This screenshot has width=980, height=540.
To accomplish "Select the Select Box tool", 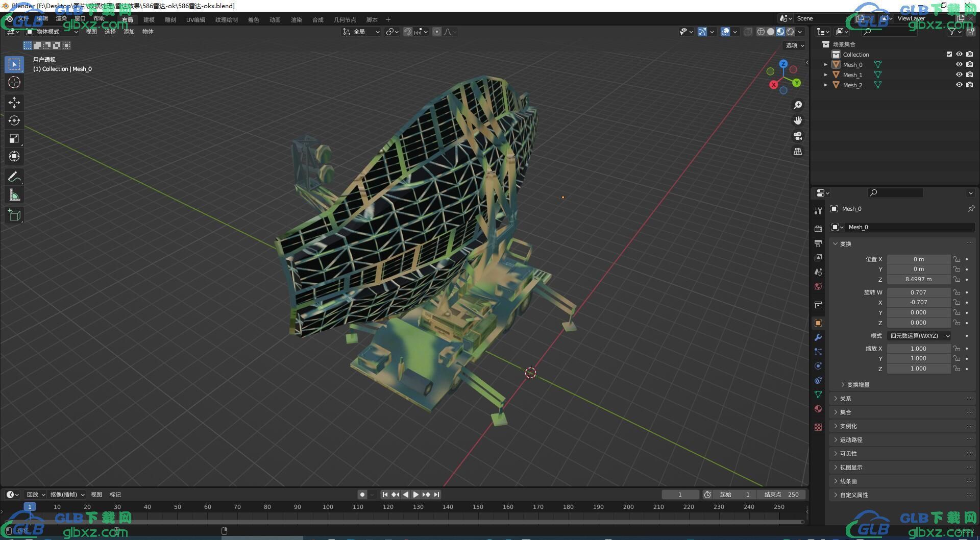I will (14, 64).
